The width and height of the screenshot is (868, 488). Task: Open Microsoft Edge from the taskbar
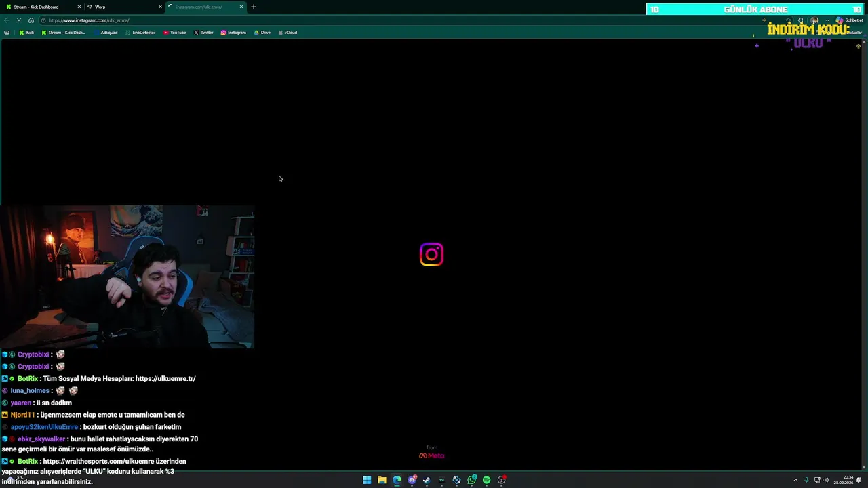397,480
